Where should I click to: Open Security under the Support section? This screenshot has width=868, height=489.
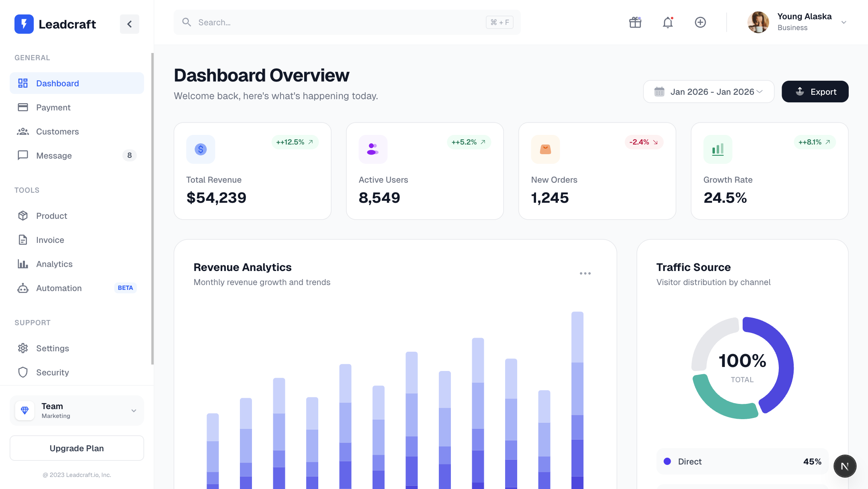(52, 372)
